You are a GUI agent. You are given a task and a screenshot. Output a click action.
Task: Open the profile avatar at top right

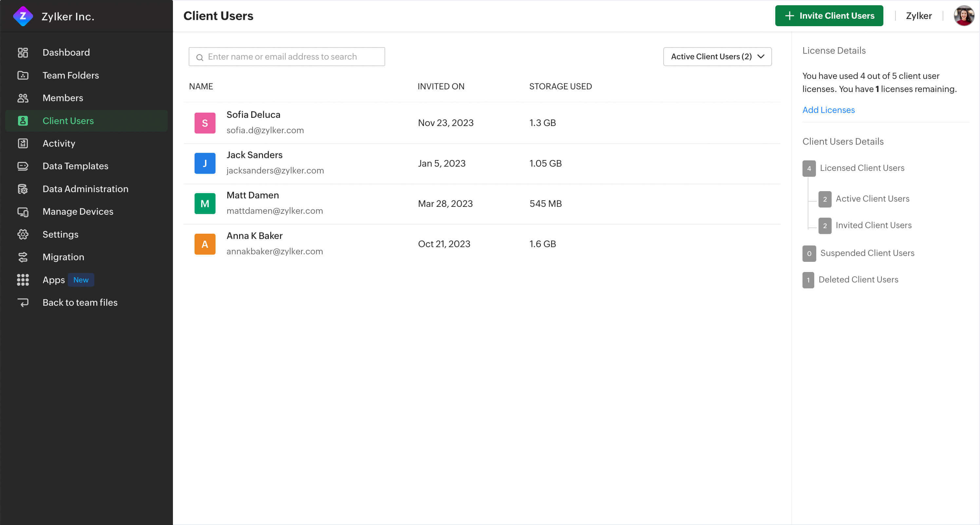click(963, 16)
